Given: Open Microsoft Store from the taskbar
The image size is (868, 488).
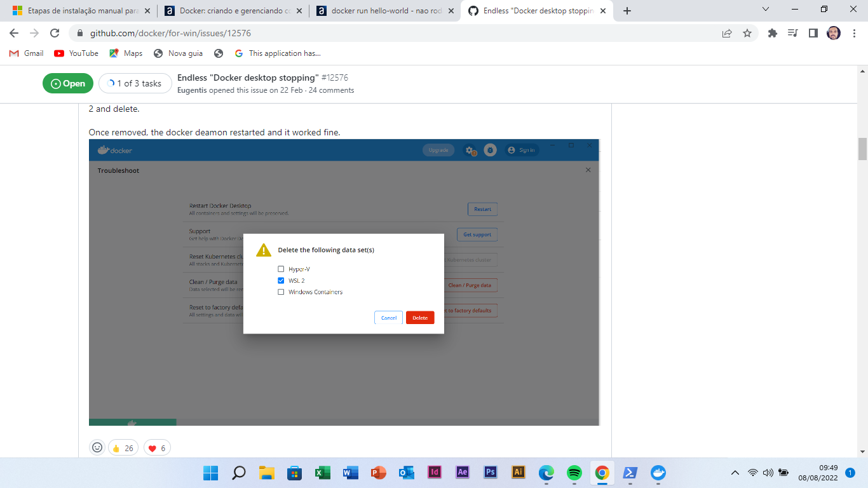Looking at the screenshot, I should click(294, 473).
